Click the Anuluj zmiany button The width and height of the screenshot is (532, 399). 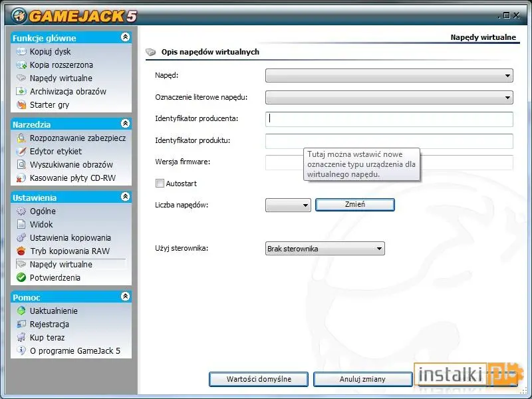362,379
